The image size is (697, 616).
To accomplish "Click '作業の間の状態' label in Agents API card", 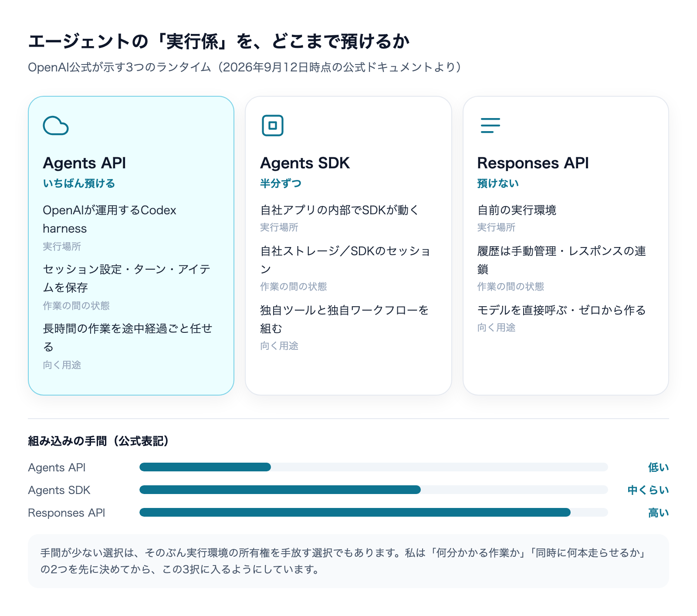I will point(76,306).
